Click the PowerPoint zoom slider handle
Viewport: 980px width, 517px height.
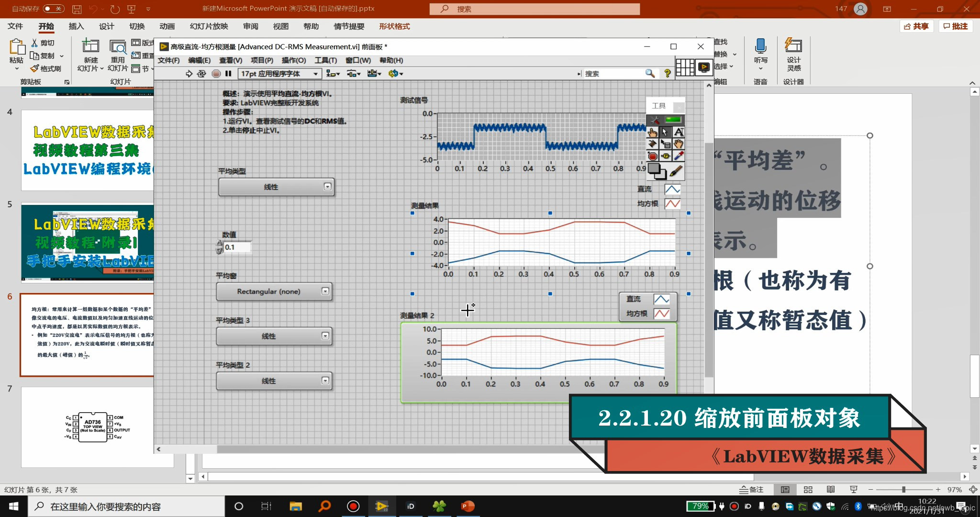903,490
